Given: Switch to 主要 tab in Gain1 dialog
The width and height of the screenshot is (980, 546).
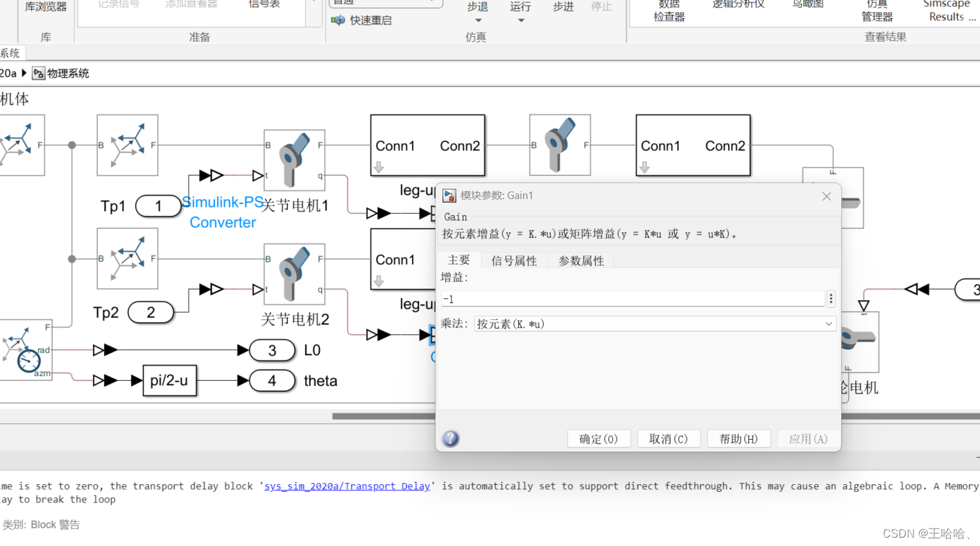Looking at the screenshot, I should [x=458, y=260].
